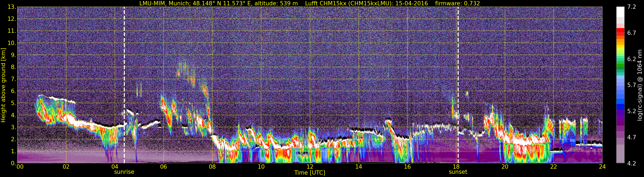
Task: Click the colorbar value '4.2'
Action: click(x=632, y=163)
